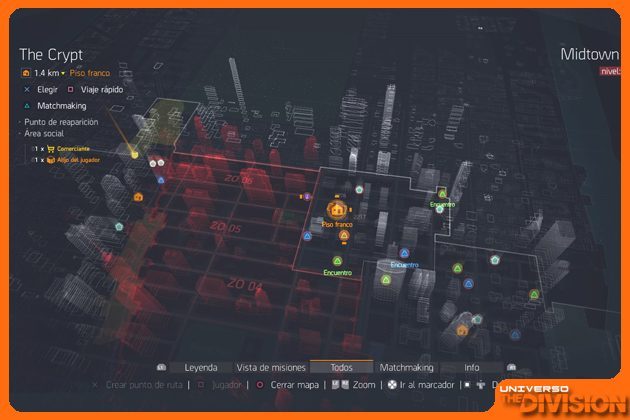Click the d-pad icon for Ir al marcador
630x420 pixels.
(392, 385)
